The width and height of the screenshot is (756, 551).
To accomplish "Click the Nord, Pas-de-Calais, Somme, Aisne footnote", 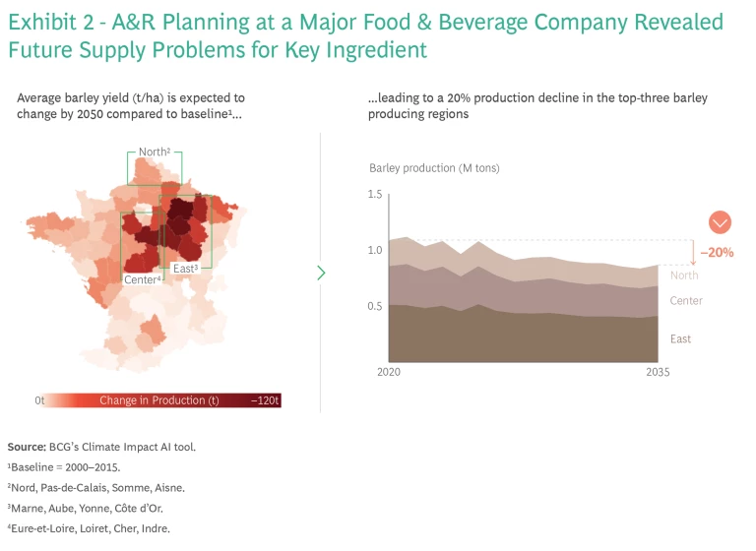I will click(96, 487).
